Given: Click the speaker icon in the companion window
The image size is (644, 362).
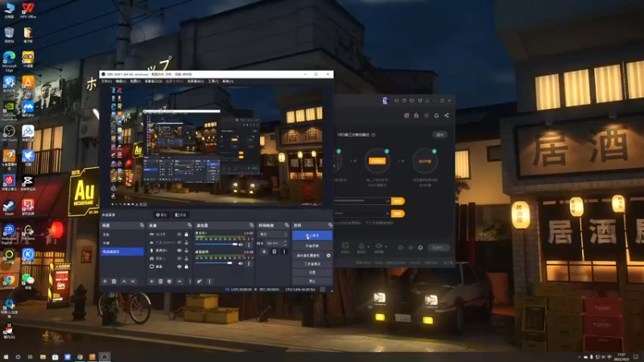Looking at the screenshot, I should tap(378, 246).
